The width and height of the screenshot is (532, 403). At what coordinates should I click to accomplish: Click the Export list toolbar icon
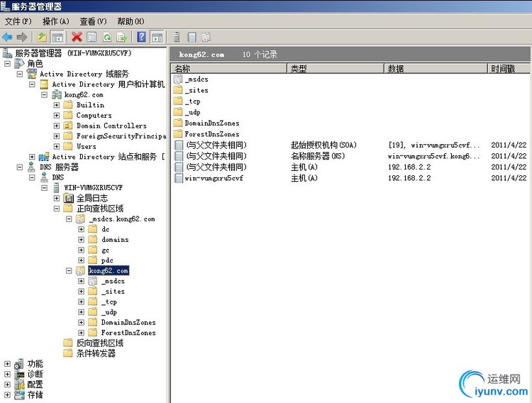click(x=122, y=37)
